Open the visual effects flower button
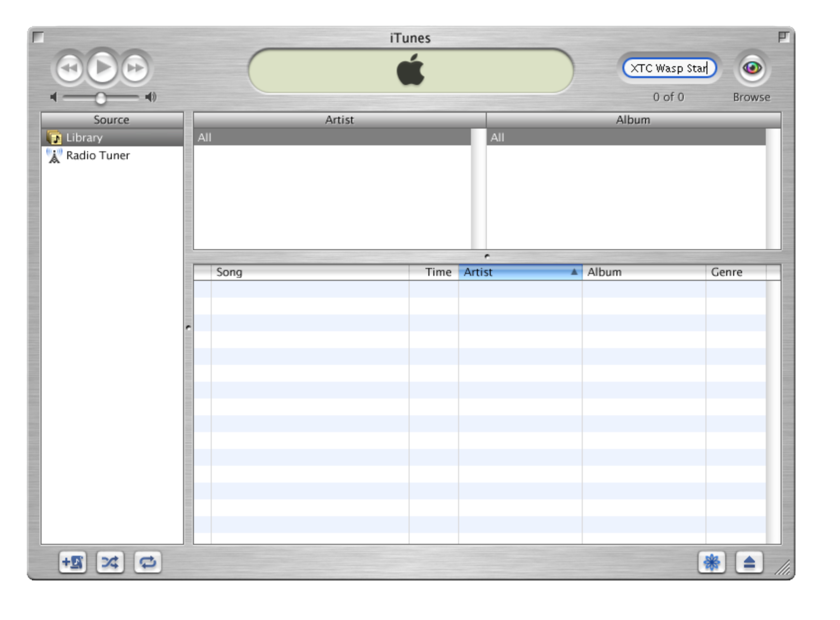Viewport: 840px width, 620px height. click(711, 562)
